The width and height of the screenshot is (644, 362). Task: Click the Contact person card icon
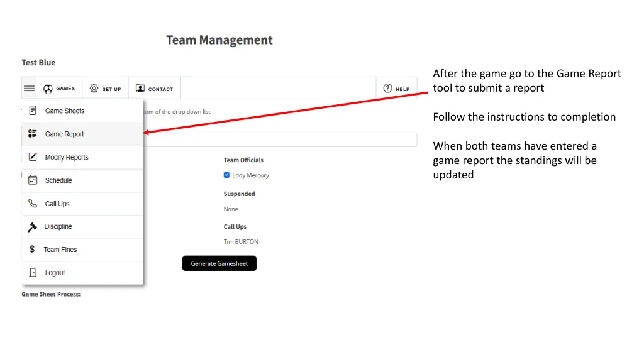pos(140,88)
